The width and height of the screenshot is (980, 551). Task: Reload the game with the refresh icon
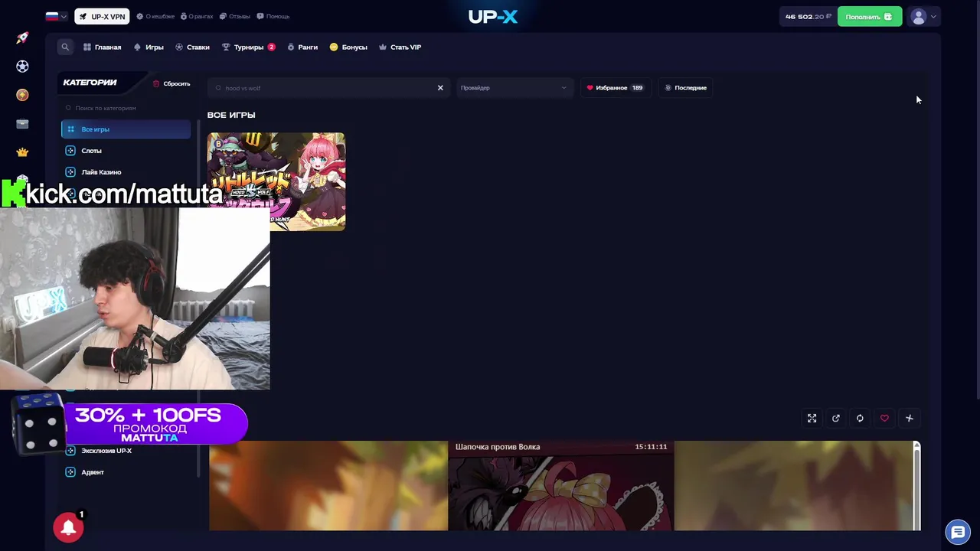860,419
